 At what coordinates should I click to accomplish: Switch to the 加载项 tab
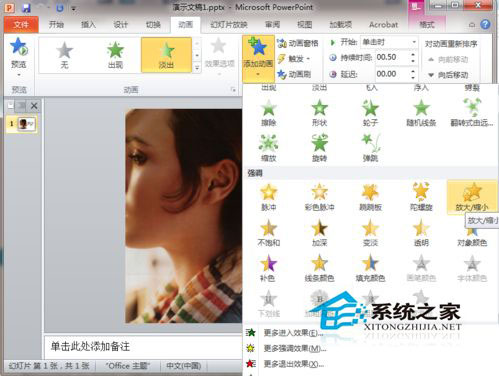(341, 24)
